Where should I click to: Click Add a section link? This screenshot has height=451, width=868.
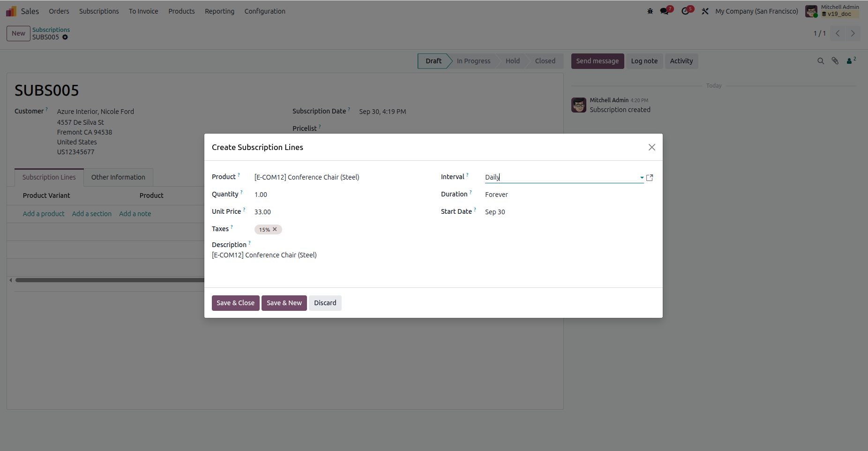[x=92, y=214]
